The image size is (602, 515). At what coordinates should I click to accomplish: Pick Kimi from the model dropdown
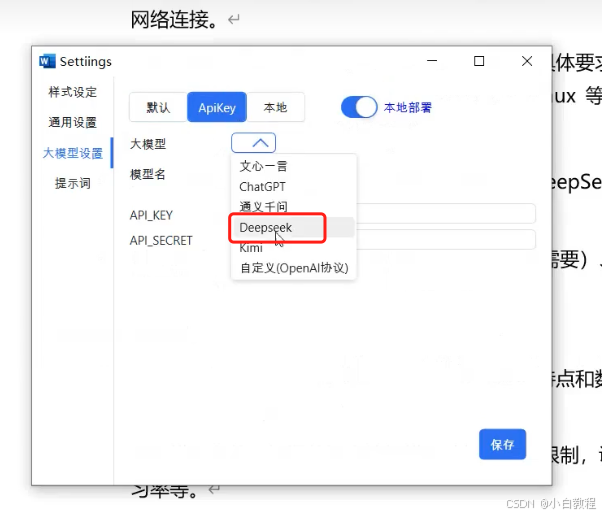click(x=251, y=248)
